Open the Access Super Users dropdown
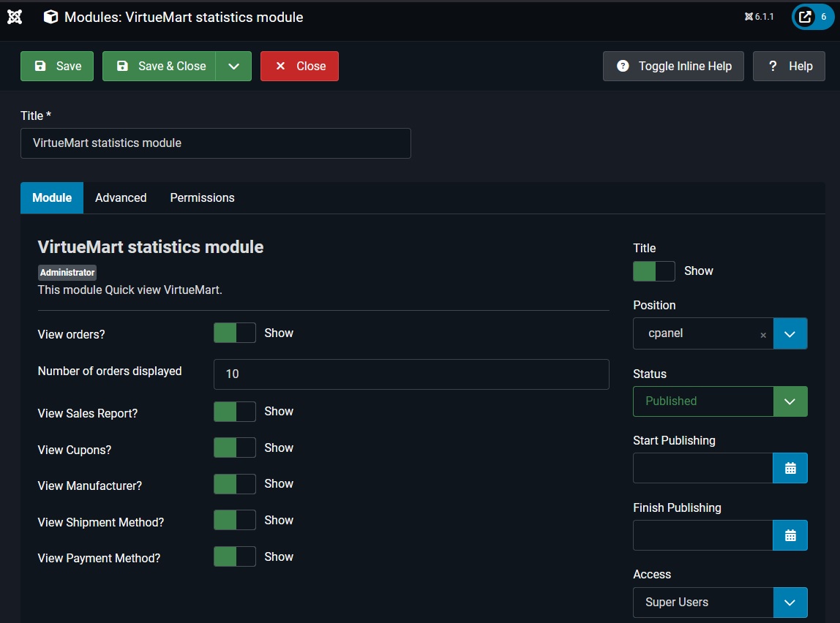Image resolution: width=840 pixels, height=623 pixels. tap(720, 603)
